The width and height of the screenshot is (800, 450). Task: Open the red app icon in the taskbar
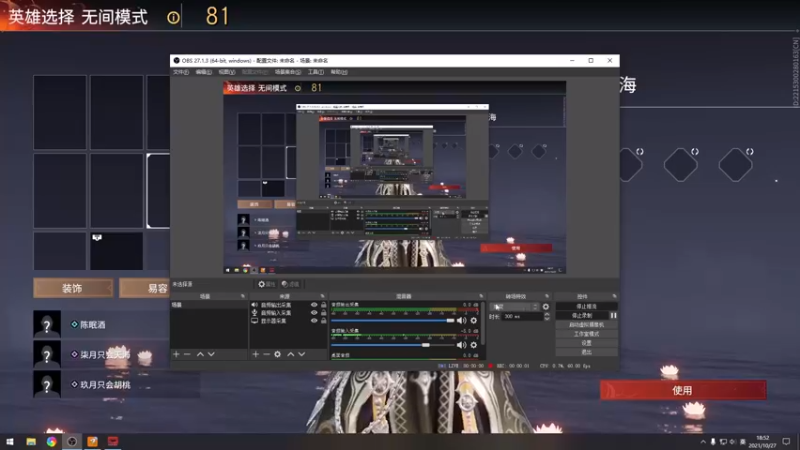(x=113, y=441)
